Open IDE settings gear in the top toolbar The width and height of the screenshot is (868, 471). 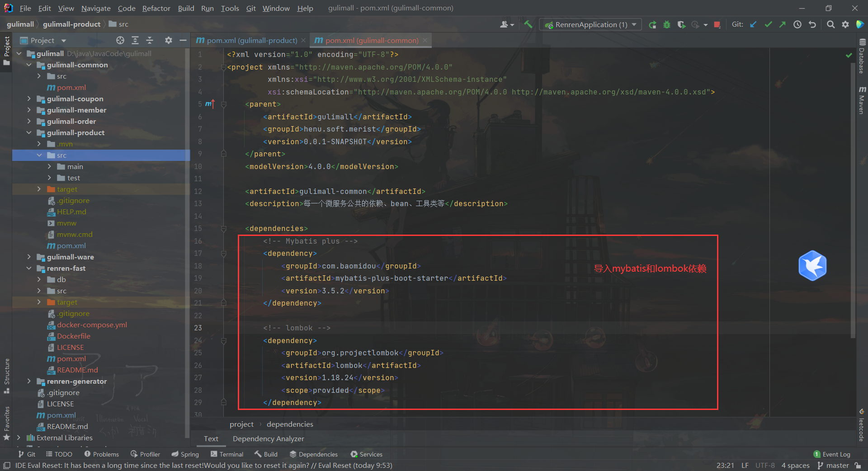(845, 25)
